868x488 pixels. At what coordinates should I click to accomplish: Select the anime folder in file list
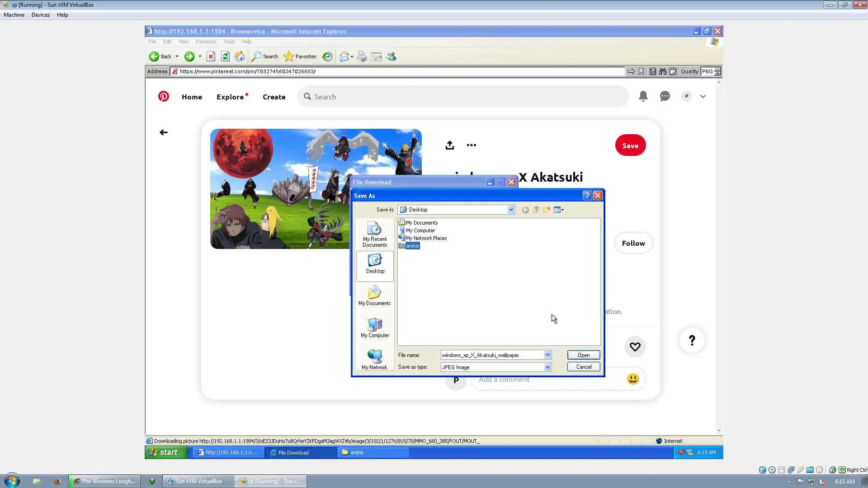pyautogui.click(x=412, y=246)
